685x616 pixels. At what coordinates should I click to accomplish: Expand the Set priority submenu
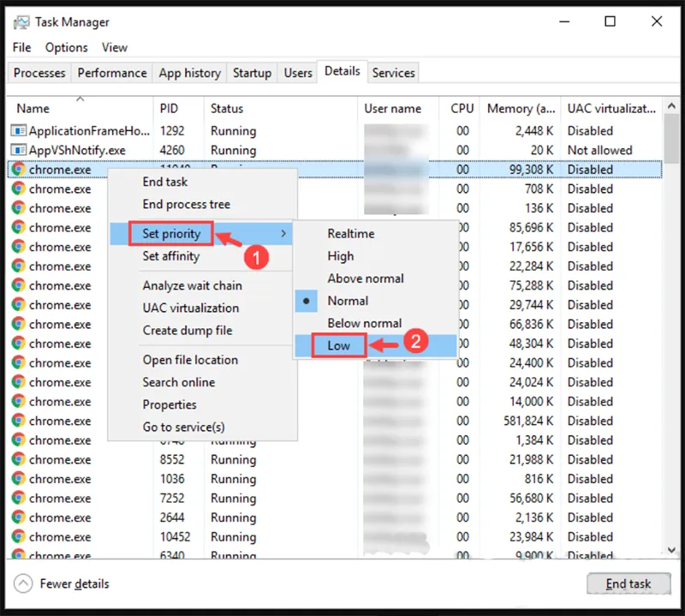point(172,234)
